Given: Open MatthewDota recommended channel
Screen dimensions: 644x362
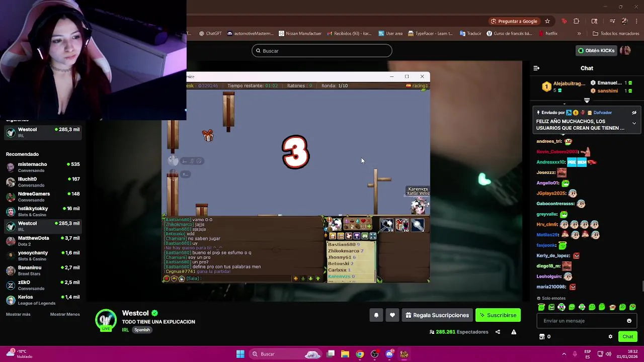Looking at the screenshot, I should (x=42, y=241).
